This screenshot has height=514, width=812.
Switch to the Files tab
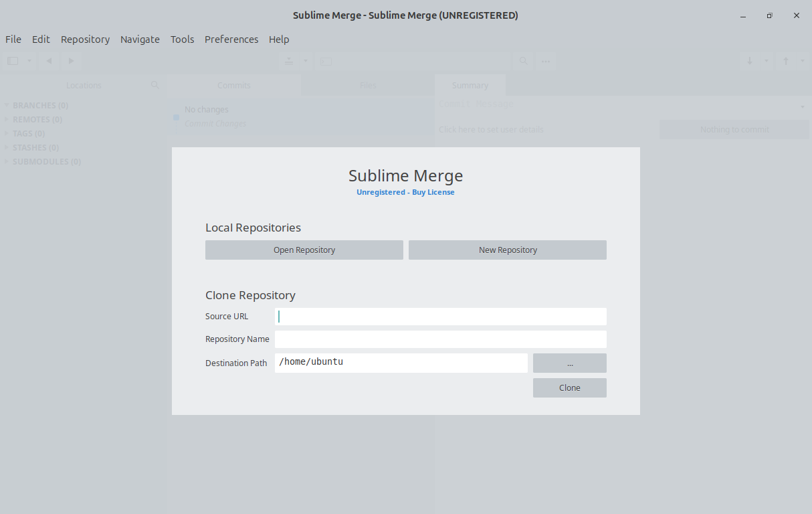[x=368, y=85]
